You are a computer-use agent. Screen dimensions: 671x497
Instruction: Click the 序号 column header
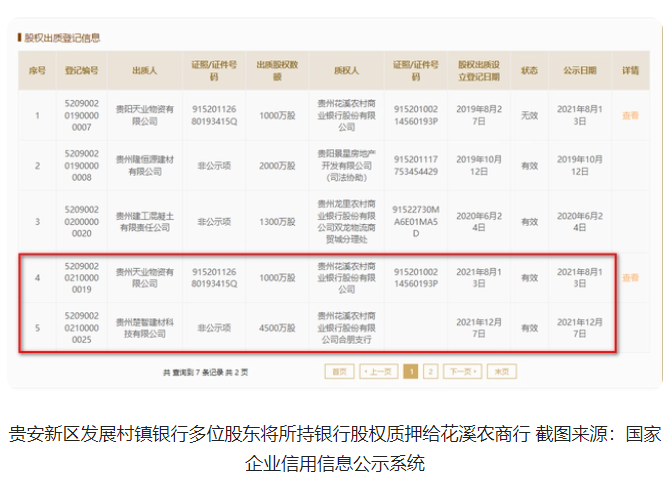(x=37, y=71)
